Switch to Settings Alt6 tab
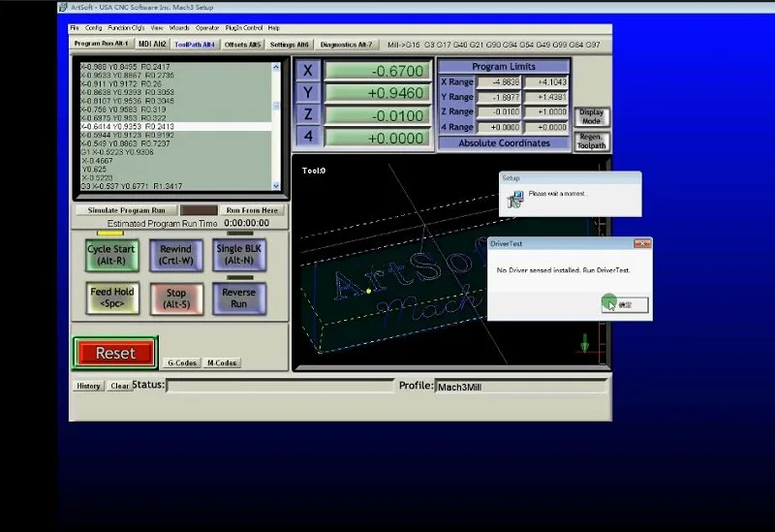 [289, 45]
